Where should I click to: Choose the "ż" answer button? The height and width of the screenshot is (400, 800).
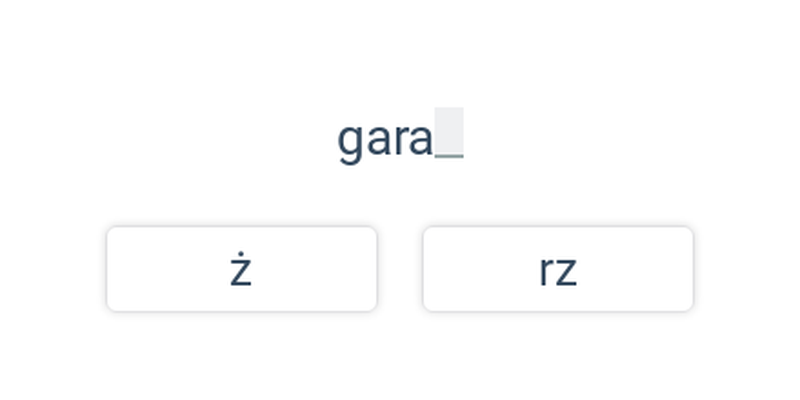pyautogui.click(x=242, y=269)
